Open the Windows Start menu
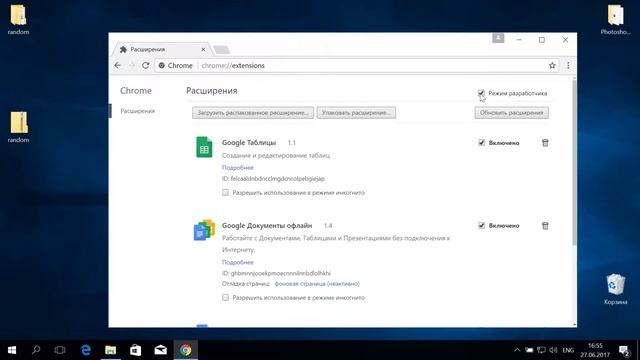The width and height of the screenshot is (640, 360). (x=12, y=350)
